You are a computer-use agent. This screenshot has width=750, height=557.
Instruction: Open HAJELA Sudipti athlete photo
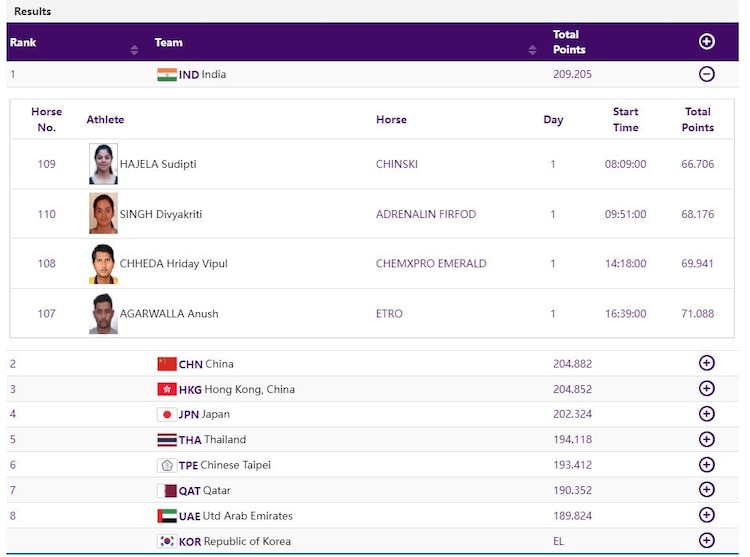103,164
